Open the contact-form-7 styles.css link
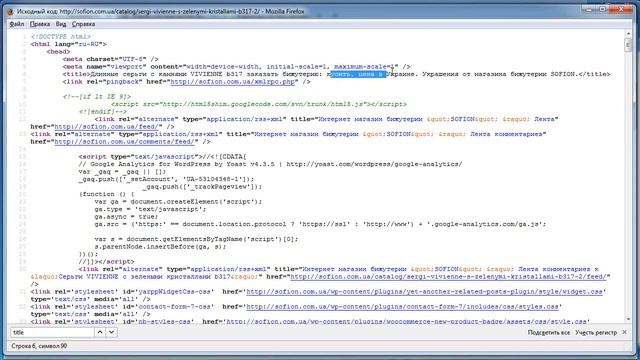 point(402,307)
